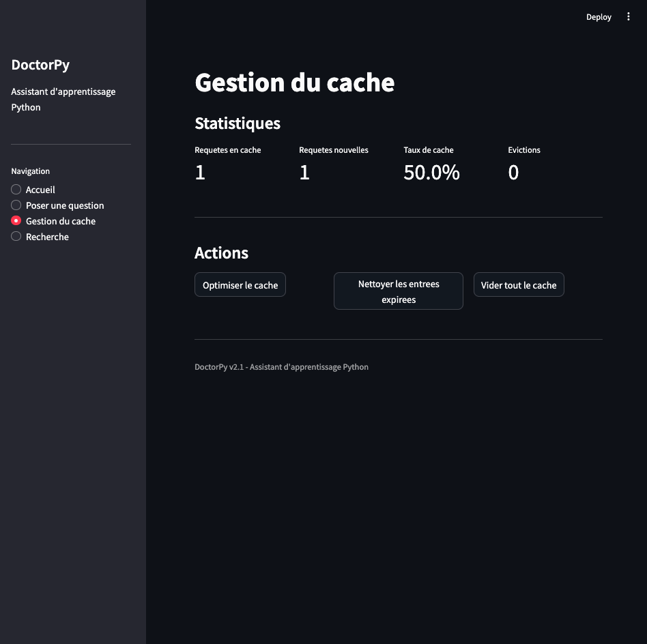Screen dimensions: 647x644
Task: Click the Navigation label in sidebar
Action: (31, 171)
